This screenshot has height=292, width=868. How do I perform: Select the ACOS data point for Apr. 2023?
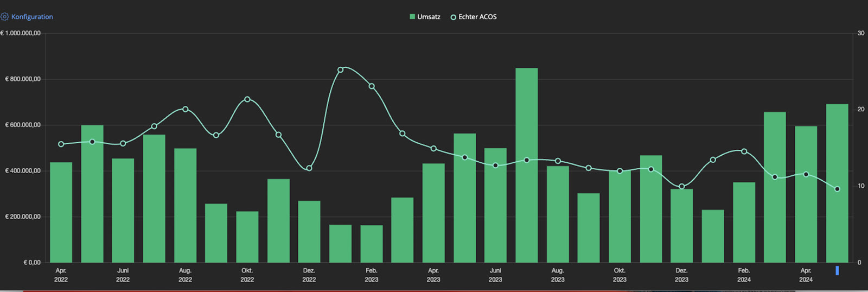pyautogui.click(x=433, y=149)
